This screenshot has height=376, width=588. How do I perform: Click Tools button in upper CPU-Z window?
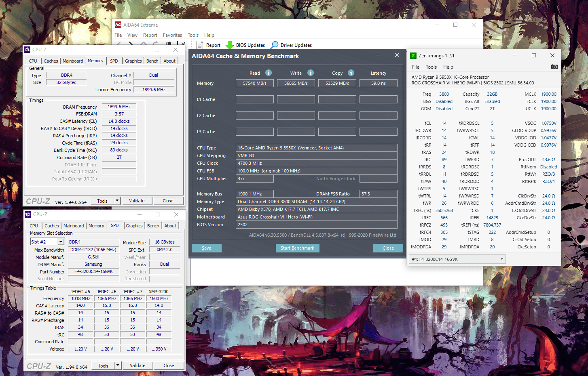(102, 201)
